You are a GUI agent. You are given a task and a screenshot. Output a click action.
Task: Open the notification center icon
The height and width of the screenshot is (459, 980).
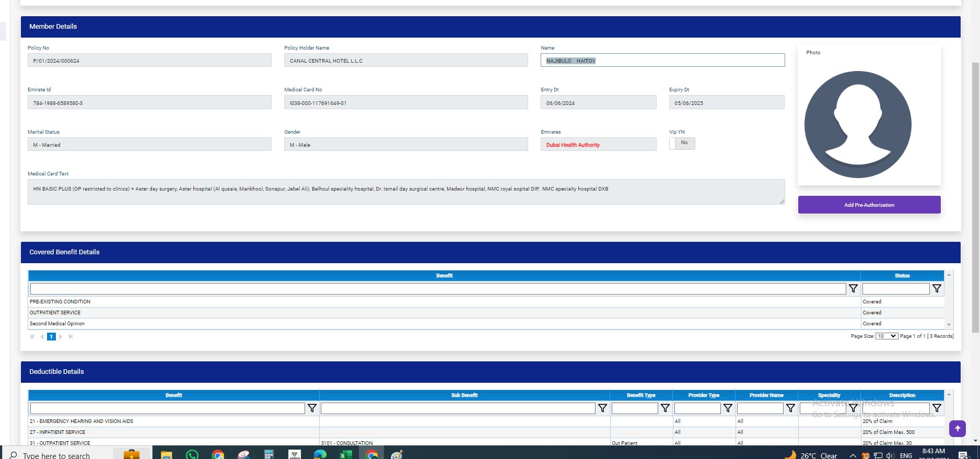click(x=963, y=456)
